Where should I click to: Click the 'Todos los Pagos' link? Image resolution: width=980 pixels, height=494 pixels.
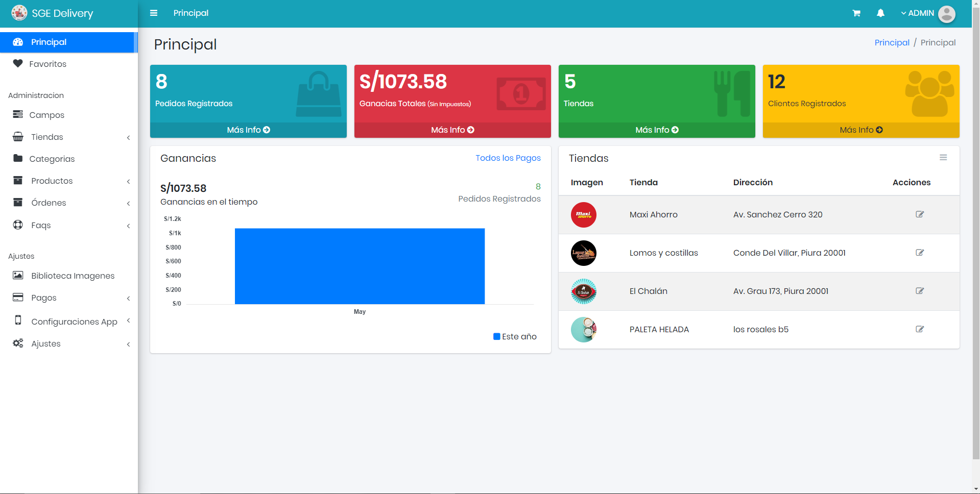[x=508, y=158]
